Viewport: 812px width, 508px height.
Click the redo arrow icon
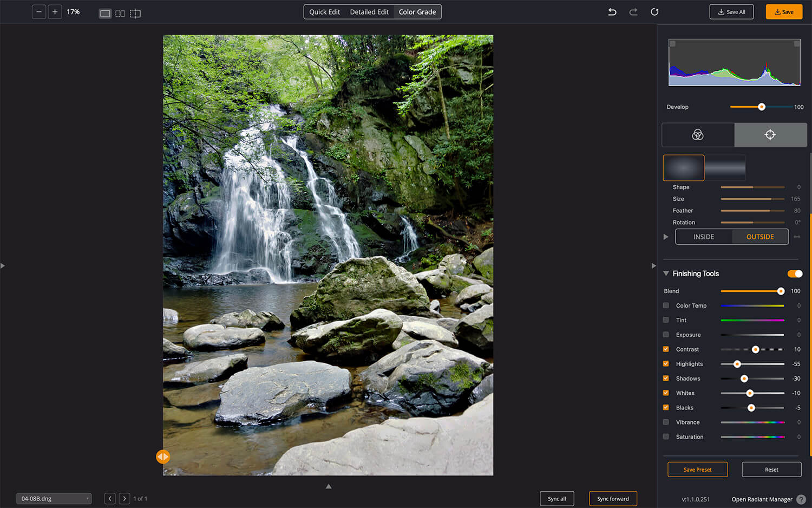(633, 12)
